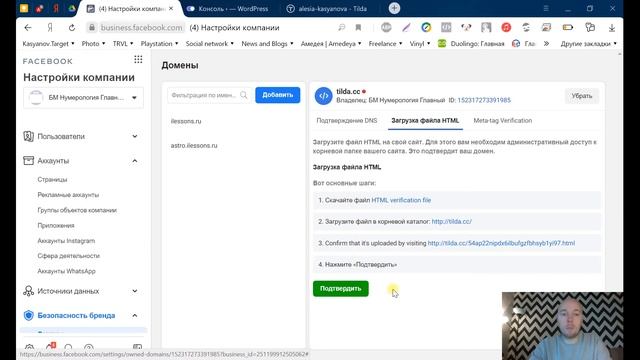
Task: Open the TRVL bookmarks folder
Action: coord(122,43)
